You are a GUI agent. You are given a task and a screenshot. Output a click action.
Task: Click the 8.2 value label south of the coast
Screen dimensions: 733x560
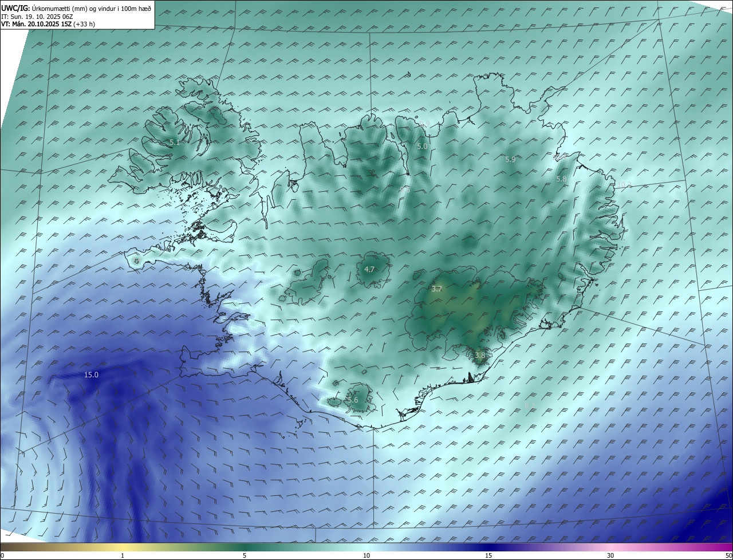click(530, 406)
